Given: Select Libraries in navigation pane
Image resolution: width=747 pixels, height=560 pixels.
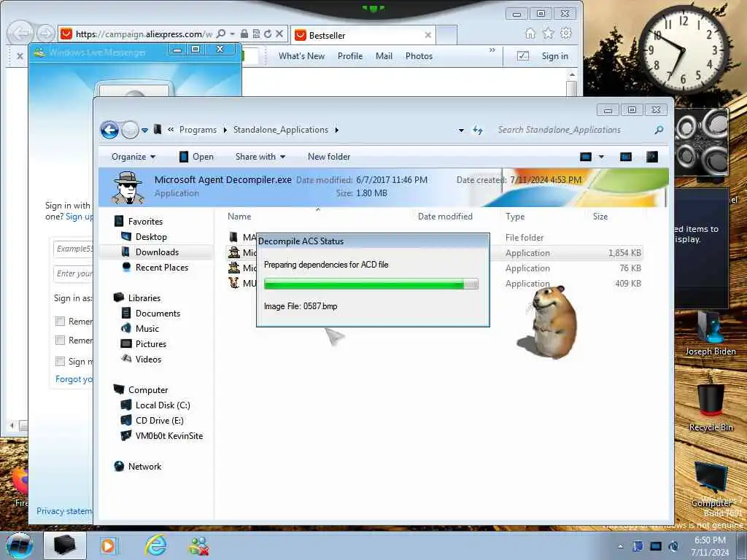Looking at the screenshot, I should tap(144, 297).
